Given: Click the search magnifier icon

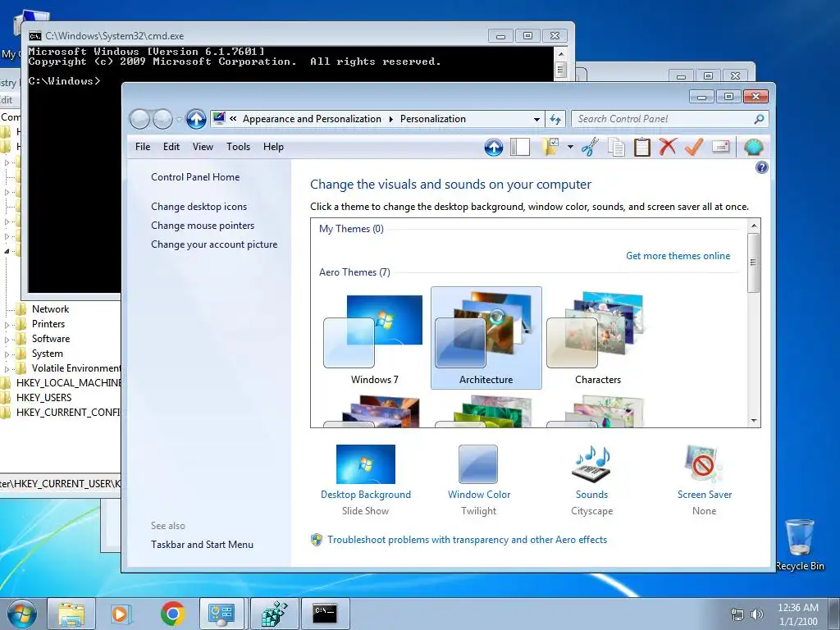Looking at the screenshot, I should click(759, 119).
